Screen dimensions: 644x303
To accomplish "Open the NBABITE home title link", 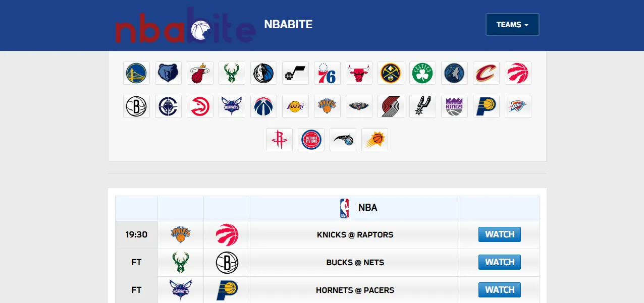I will tap(288, 24).
